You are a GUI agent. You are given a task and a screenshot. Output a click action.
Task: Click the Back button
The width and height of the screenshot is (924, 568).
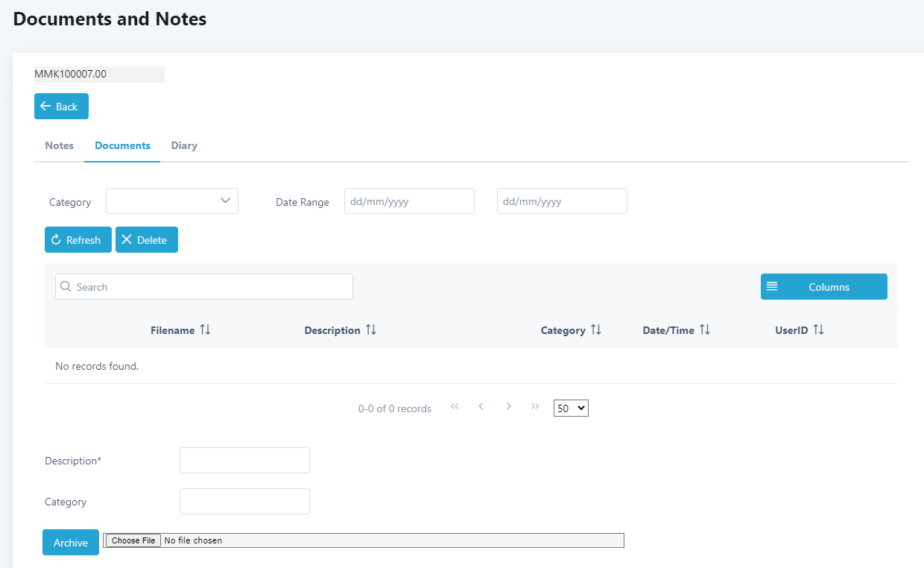click(x=61, y=107)
